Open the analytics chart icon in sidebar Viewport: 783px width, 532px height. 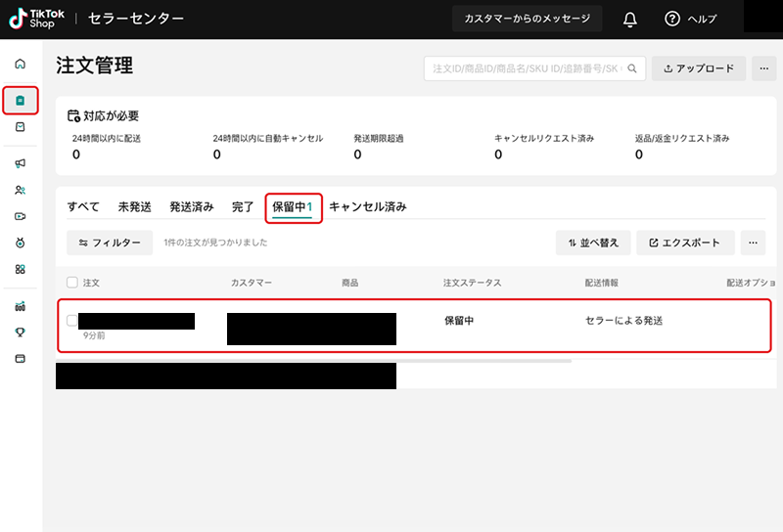pos(21,306)
